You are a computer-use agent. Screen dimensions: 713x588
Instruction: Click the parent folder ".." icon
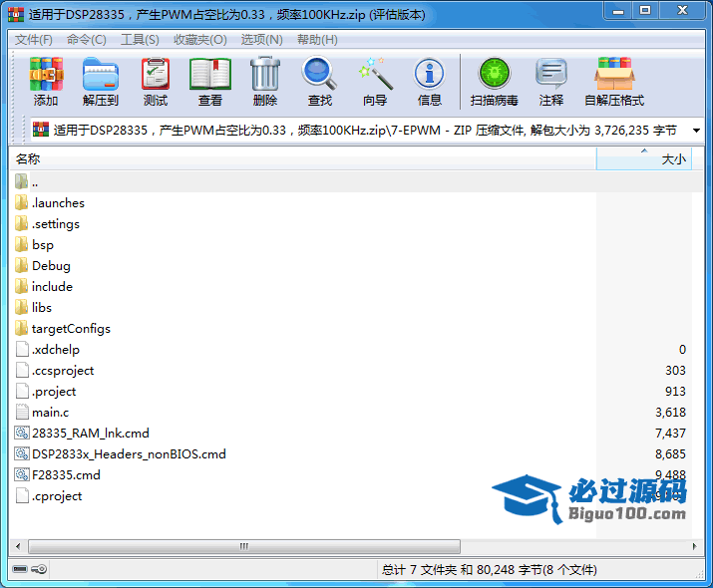pos(21,181)
